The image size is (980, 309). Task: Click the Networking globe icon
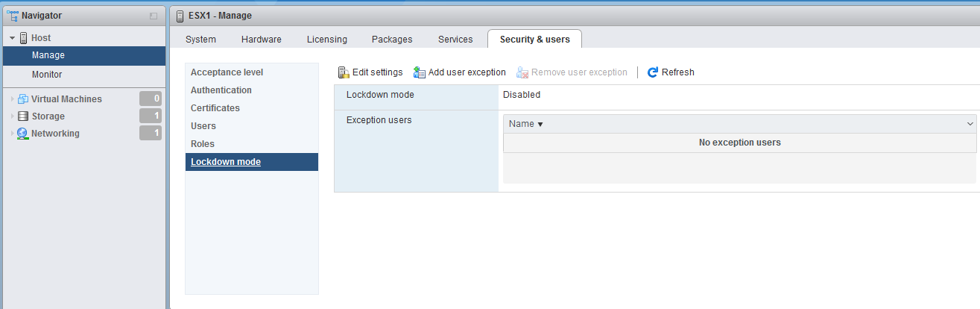pyautogui.click(x=23, y=134)
